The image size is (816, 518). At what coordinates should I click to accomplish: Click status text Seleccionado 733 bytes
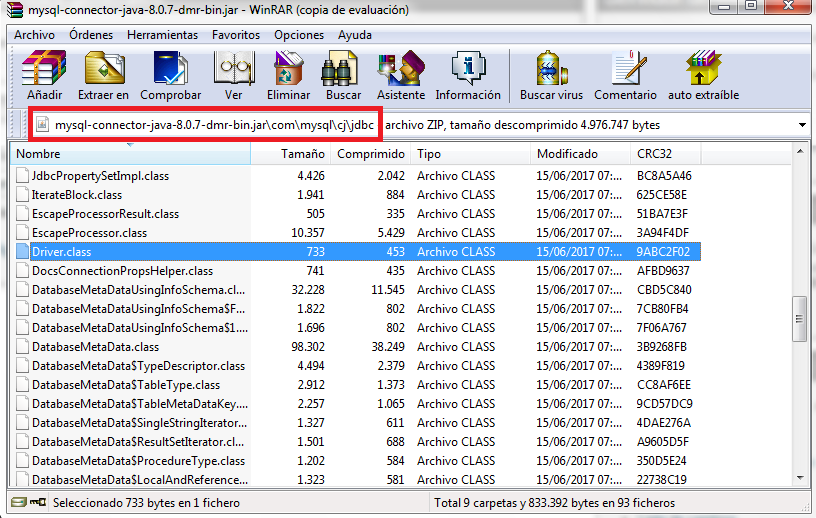(x=146, y=503)
